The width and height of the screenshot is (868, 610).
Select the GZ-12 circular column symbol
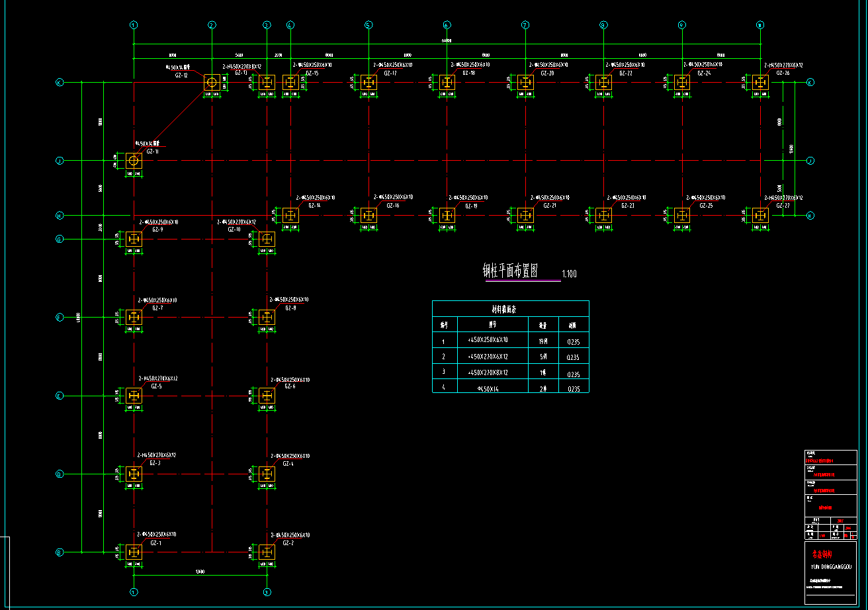pyautogui.click(x=212, y=83)
